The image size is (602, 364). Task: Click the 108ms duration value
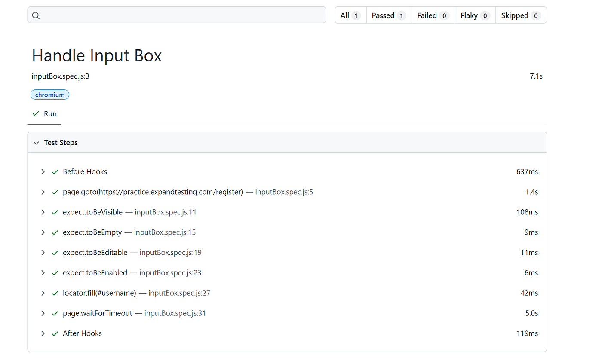[x=527, y=212]
